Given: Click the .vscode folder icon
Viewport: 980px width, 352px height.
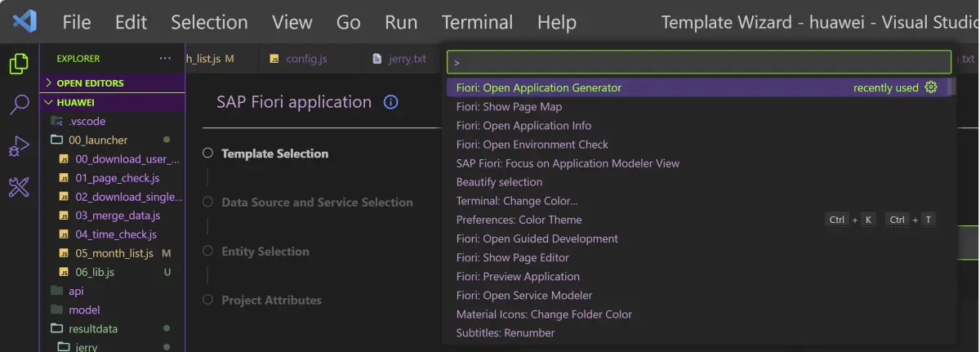Looking at the screenshot, I should tap(56, 121).
